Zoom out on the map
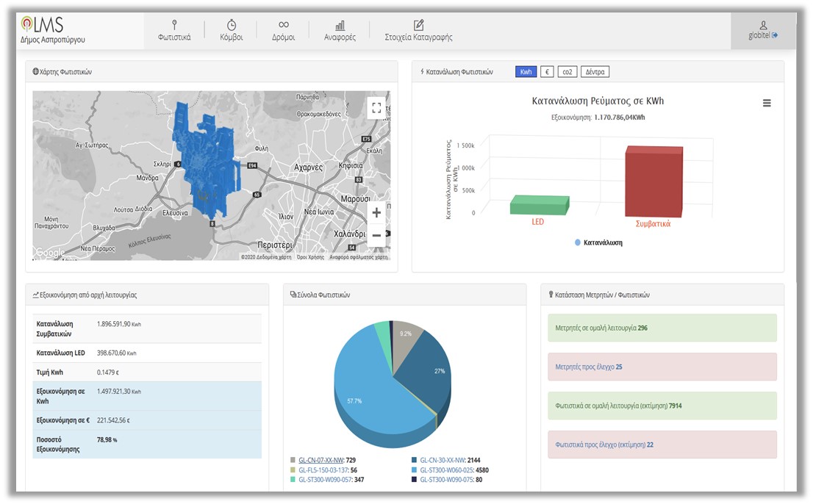 pos(376,235)
